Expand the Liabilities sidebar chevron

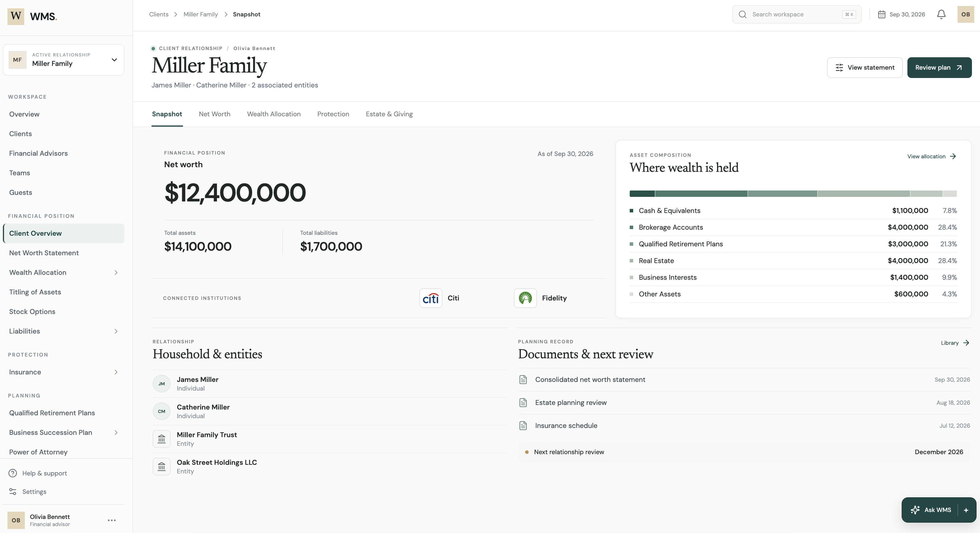click(116, 331)
